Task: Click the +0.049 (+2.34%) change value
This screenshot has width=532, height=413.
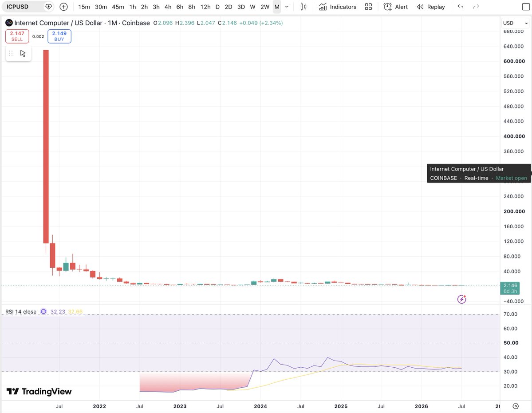Action: tap(261, 23)
